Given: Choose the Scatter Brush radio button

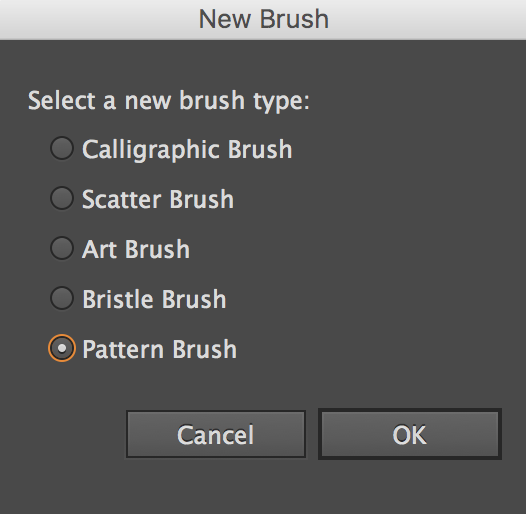Looking at the screenshot, I should coord(62,198).
